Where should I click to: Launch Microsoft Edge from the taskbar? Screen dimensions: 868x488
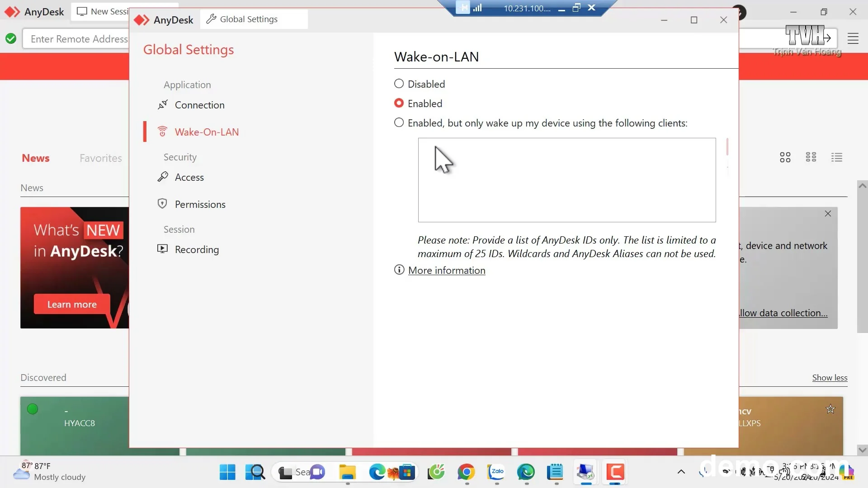(377, 472)
